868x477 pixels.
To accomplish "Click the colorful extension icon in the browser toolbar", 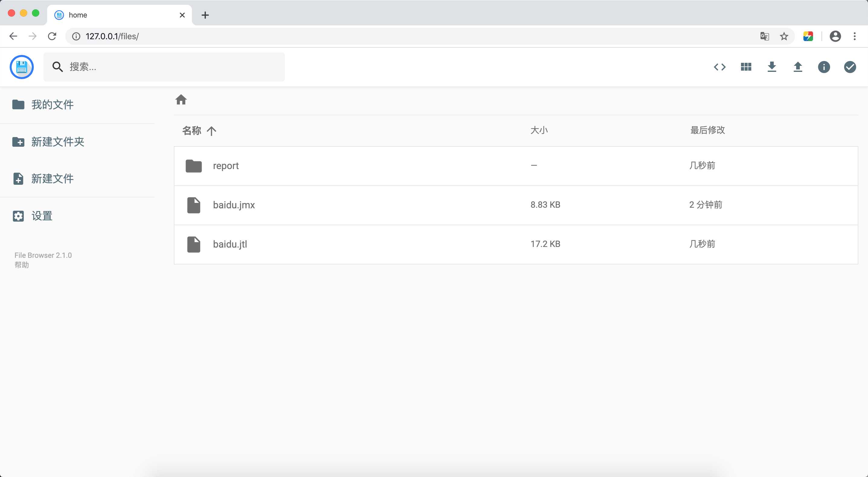I will pos(808,36).
